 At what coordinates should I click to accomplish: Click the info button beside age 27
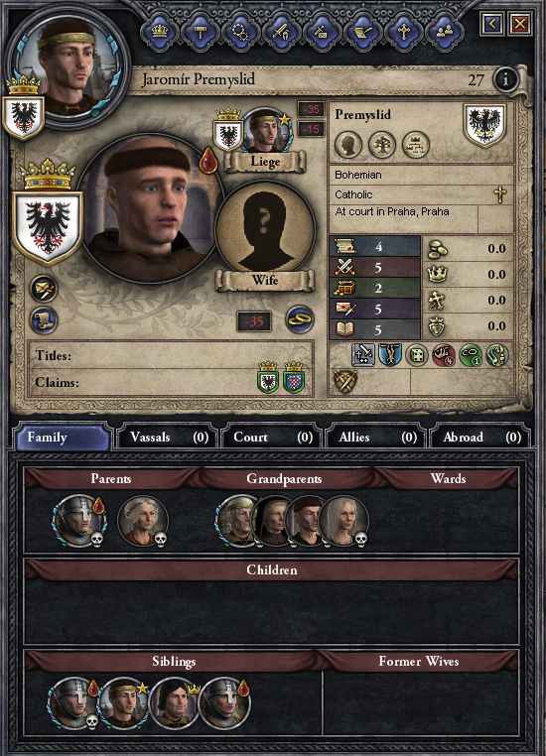click(x=505, y=78)
